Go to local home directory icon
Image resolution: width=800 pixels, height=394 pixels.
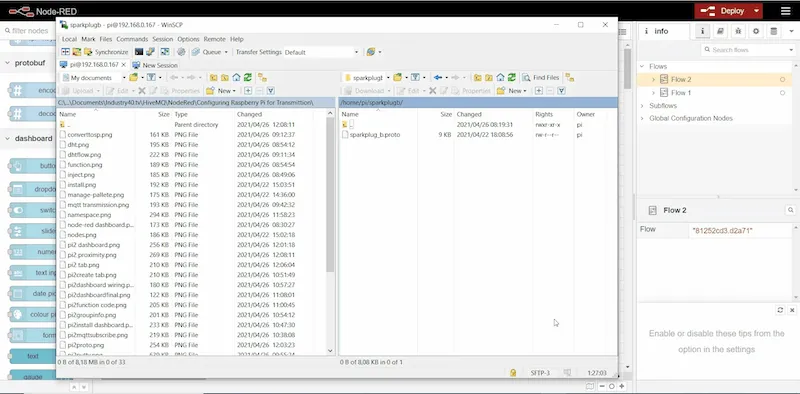236,78
